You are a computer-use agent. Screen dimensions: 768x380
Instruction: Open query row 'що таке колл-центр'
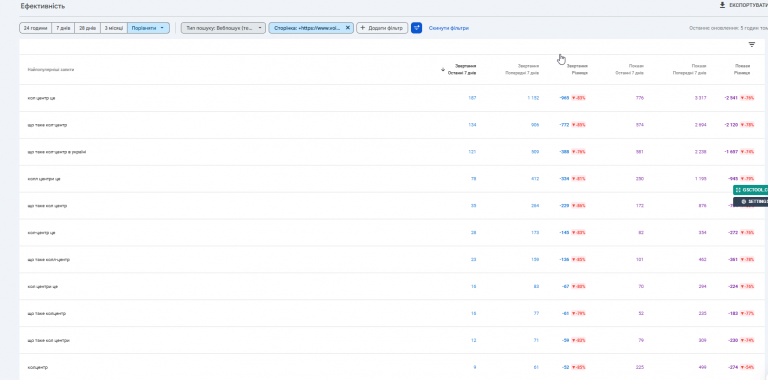[x=391, y=260]
